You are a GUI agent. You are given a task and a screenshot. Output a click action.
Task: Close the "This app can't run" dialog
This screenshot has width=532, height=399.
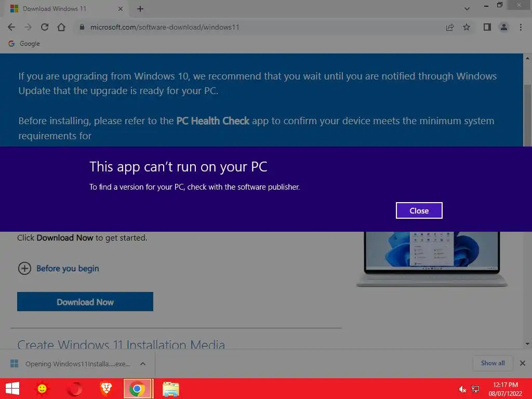click(419, 210)
